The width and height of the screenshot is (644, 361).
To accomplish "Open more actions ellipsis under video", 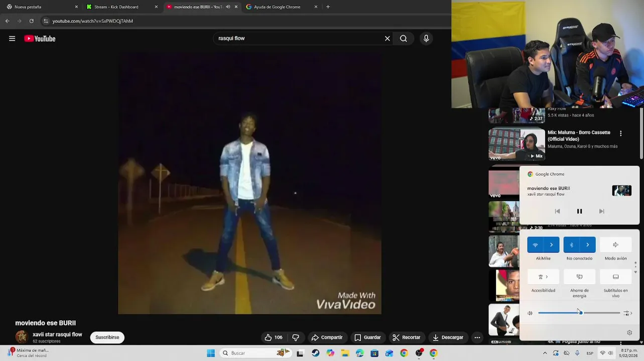I will 477,337.
